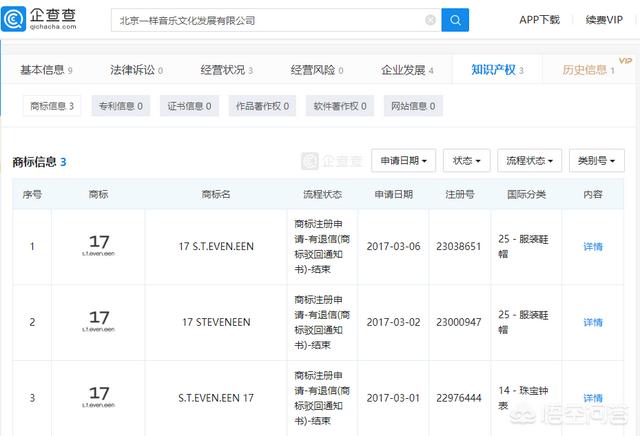Click the 国际分类 column header
The height and width of the screenshot is (436, 640).
coord(526,194)
